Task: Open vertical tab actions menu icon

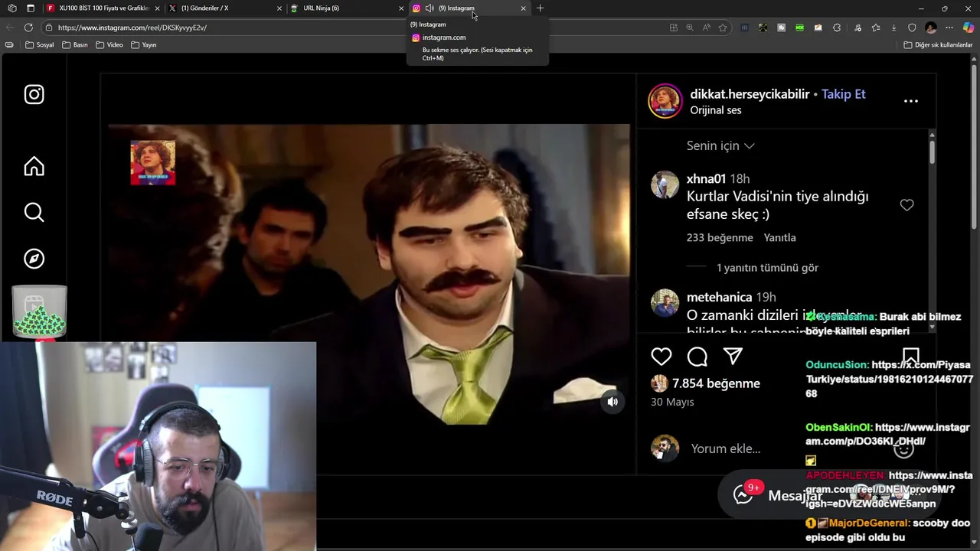Action: click(30, 8)
